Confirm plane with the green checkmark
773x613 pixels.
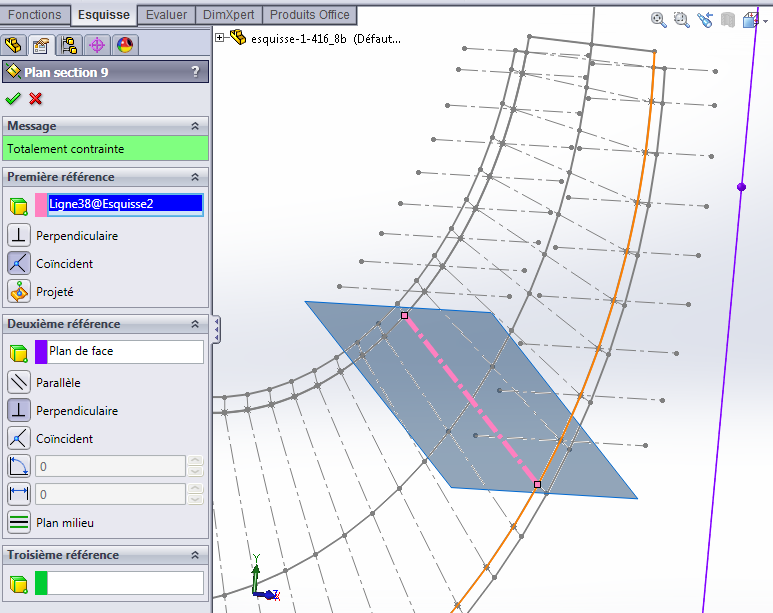13,99
